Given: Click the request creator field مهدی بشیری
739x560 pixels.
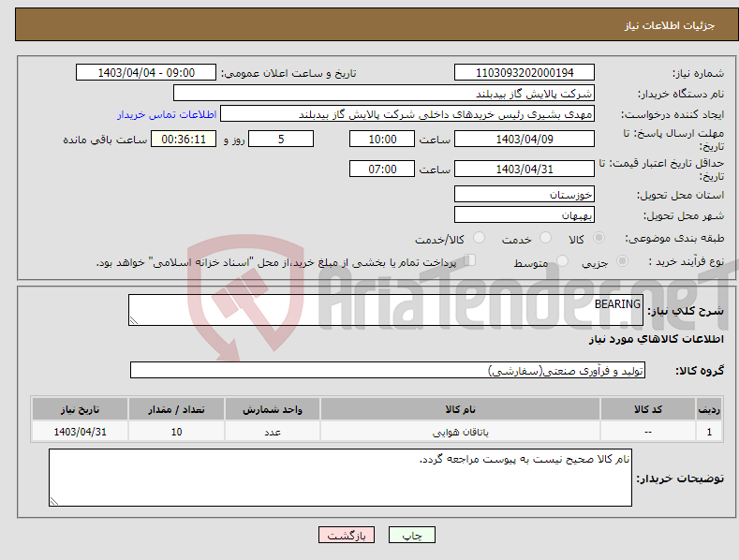Looking at the screenshot, I should tap(407, 114).
